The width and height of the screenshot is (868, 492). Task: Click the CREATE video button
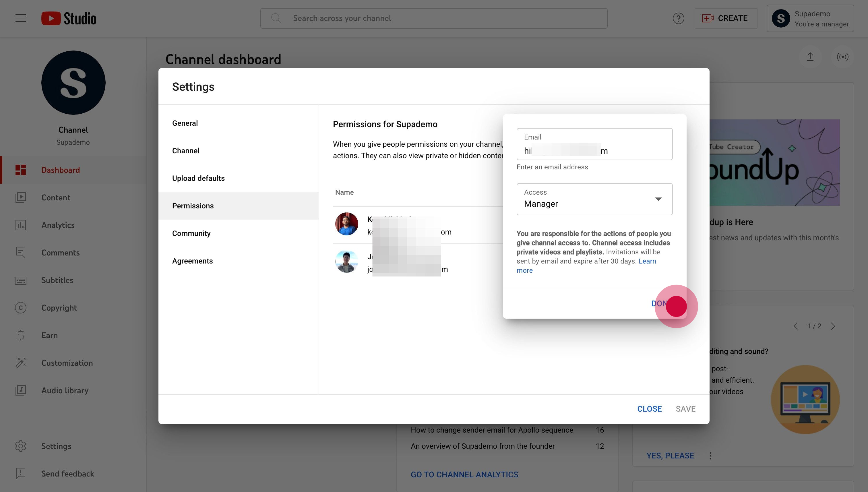[x=725, y=18]
